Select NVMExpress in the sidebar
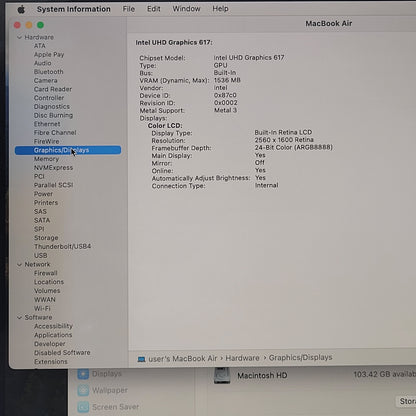The height and width of the screenshot is (416, 416). (53, 168)
